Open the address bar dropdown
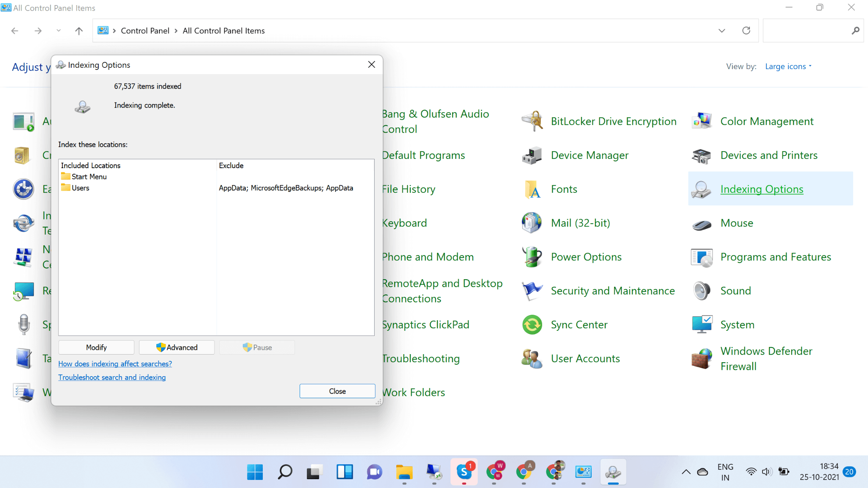The height and width of the screenshot is (488, 868). (722, 30)
